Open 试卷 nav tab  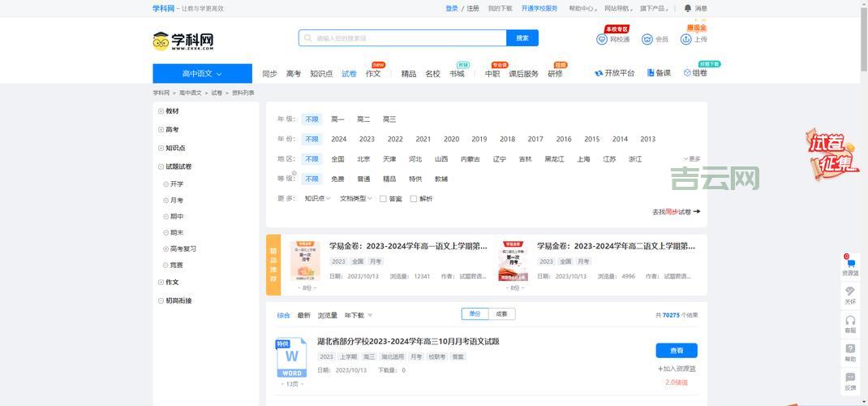350,74
